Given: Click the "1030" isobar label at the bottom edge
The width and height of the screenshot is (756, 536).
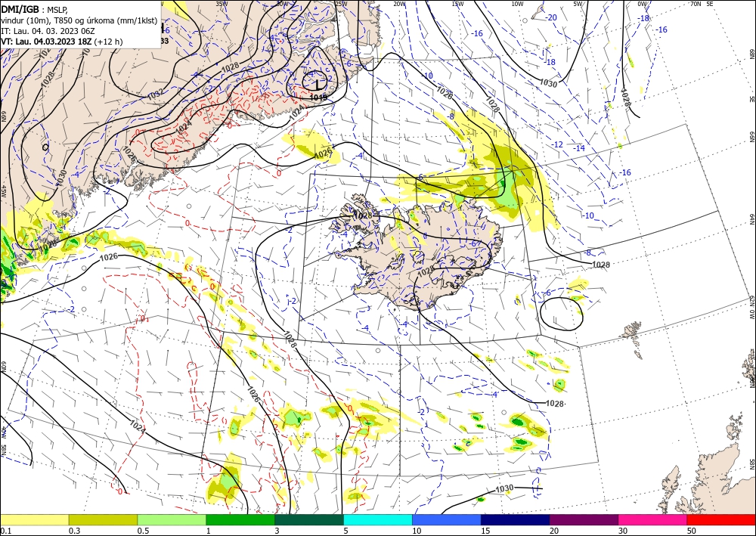Looking at the screenshot, I should (x=504, y=489).
